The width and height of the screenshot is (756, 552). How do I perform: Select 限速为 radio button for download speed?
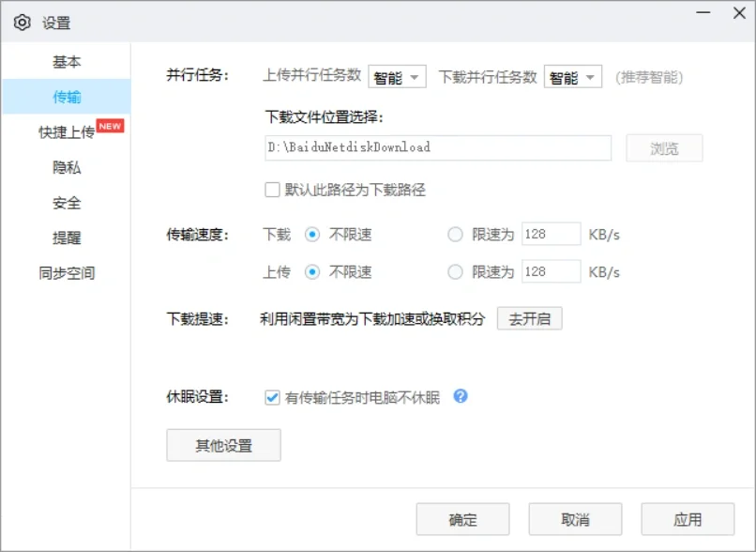[455, 235]
